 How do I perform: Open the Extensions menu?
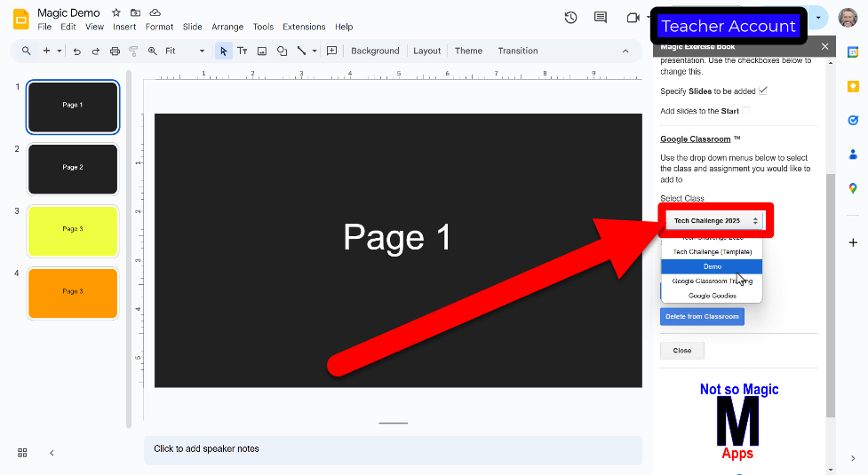[304, 27]
